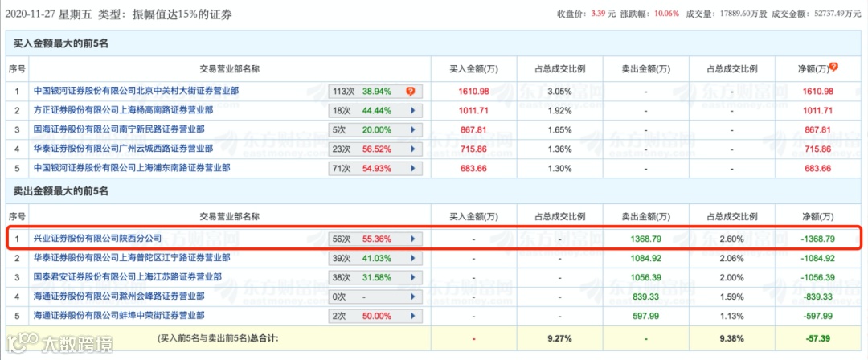Click sell amount 597.99 cell

[645, 316]
